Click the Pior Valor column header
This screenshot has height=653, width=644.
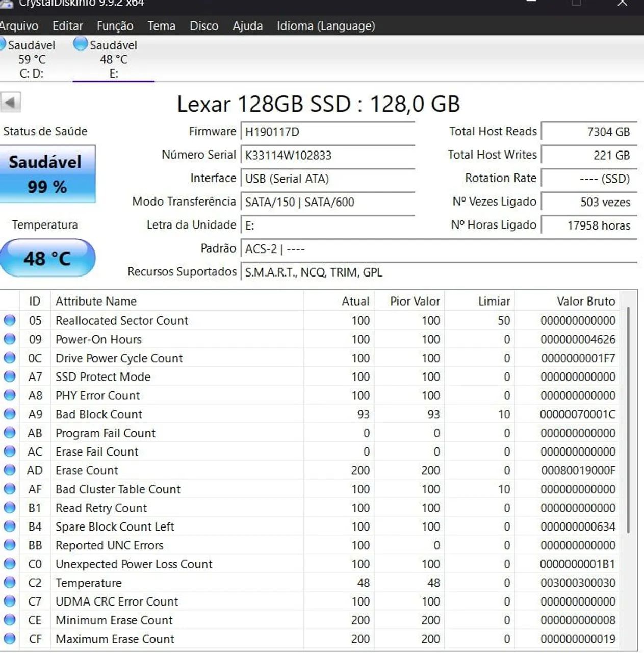[x=409, y=301]
